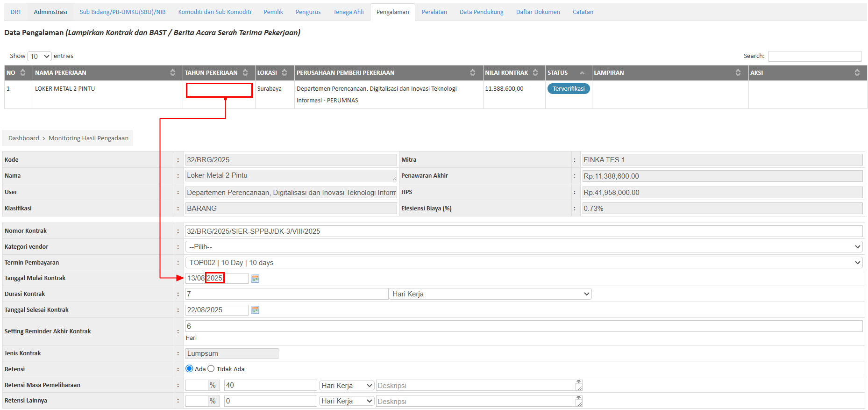
Task: Sort table by Nilai Kontrak column
Action: [535, 73]
